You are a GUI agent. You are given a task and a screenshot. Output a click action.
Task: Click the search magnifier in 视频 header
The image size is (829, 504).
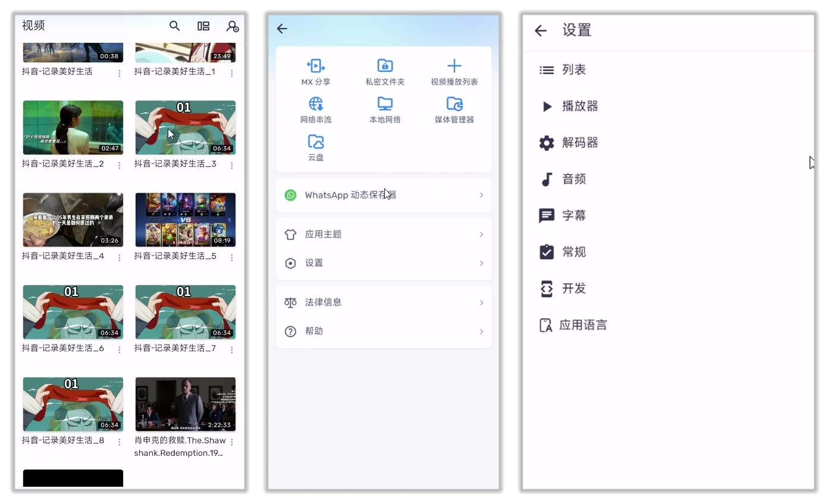pos(174,26)
